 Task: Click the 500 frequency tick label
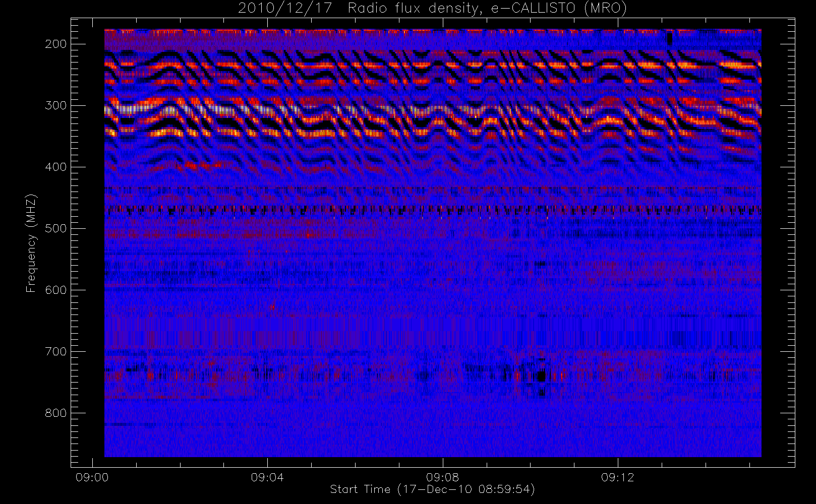pos(56,228)
